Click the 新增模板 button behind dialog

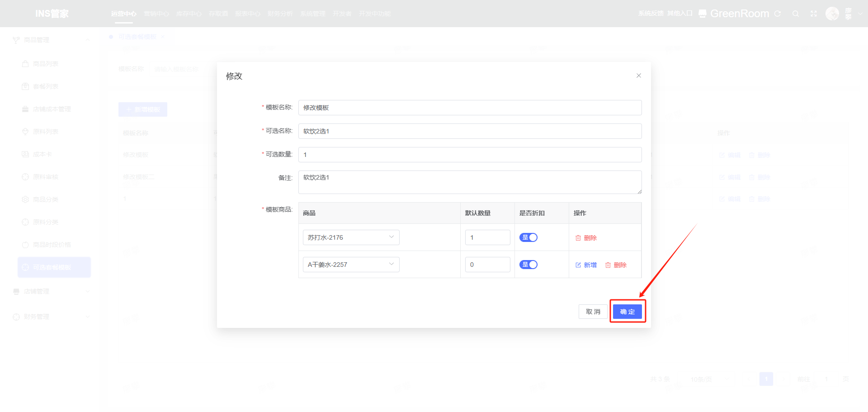point(143,109)
